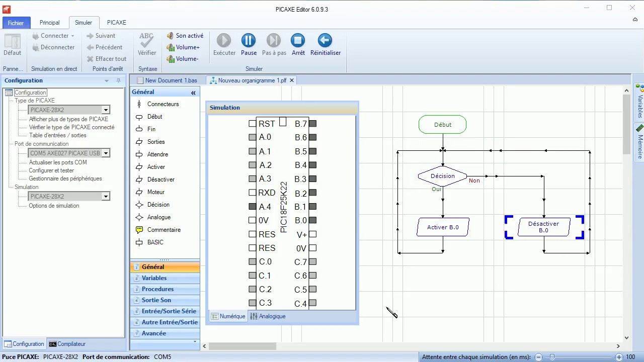
Task: Open the Simulation PICAXE-28X2 dropdown
Action: click(106, 196)
